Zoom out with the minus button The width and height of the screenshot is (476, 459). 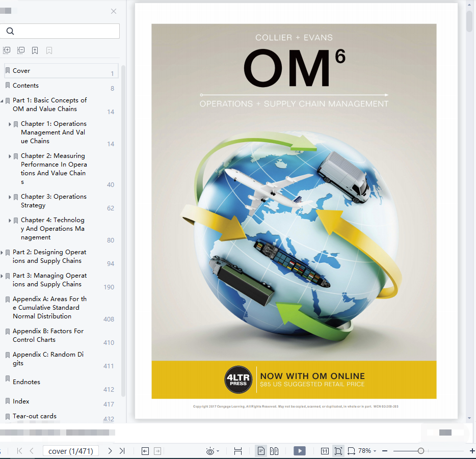click(x=385, y=451)
